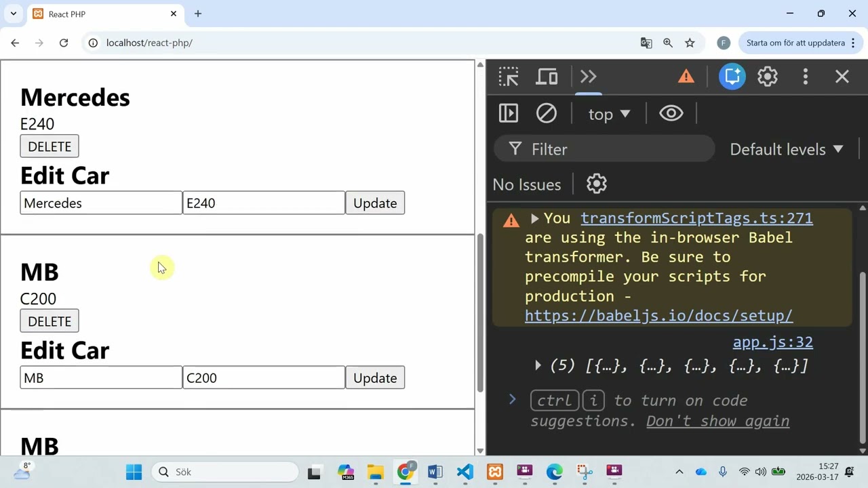Show more DevTools tabs via double chevron
This screenshot has height=488, width=868.
tap(588, 77)
